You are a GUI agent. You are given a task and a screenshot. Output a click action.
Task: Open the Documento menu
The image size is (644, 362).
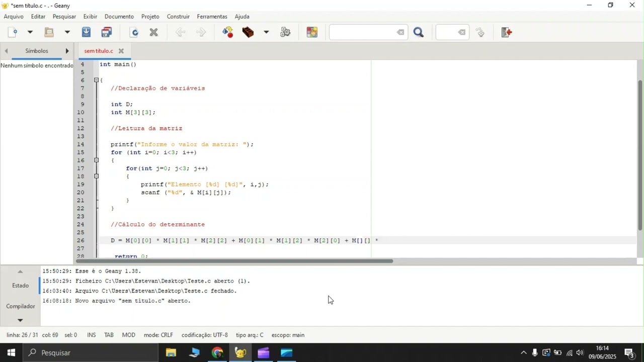coord(119,17)
